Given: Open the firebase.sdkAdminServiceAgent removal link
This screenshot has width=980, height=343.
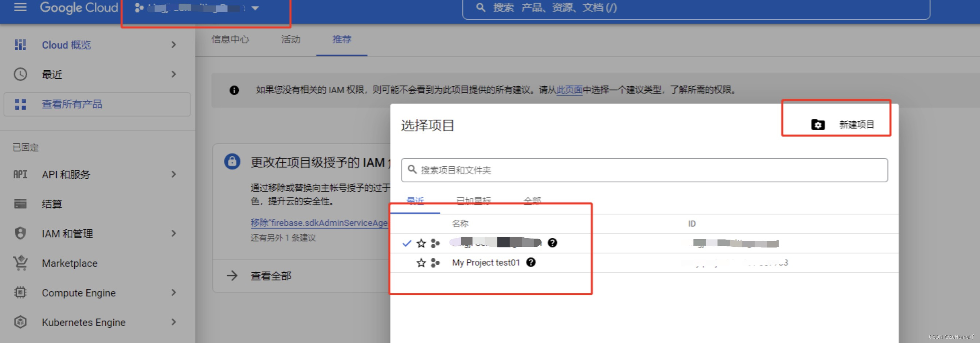Looking at the screenshot, I should click(x=319, y=223).
